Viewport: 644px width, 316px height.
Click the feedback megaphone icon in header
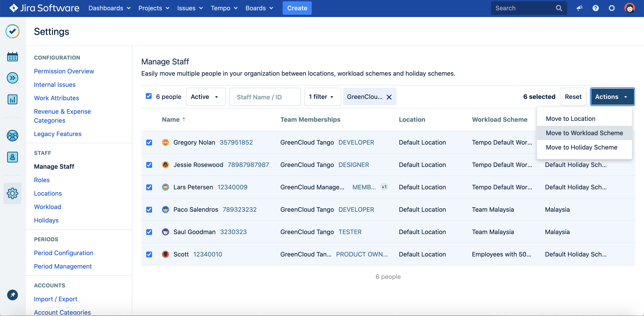pos(580,8)
